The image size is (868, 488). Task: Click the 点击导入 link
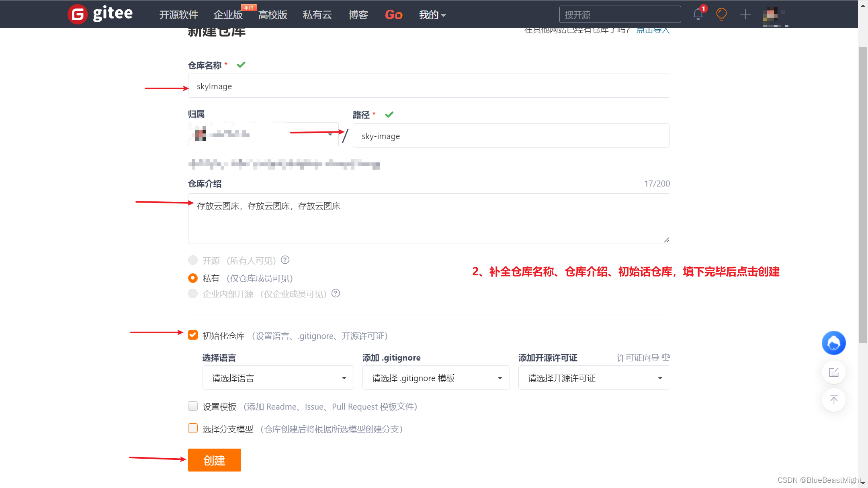click(x=652, y=30)
